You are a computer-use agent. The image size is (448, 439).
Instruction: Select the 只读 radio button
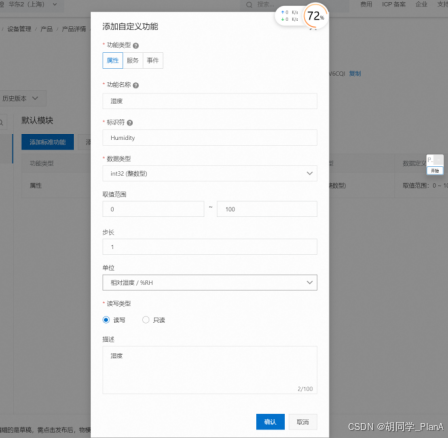[x=146, y=320]
